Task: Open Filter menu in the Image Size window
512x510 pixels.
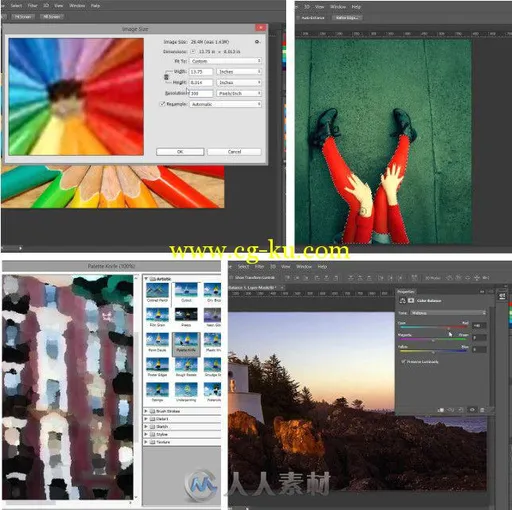Action: 32,6
